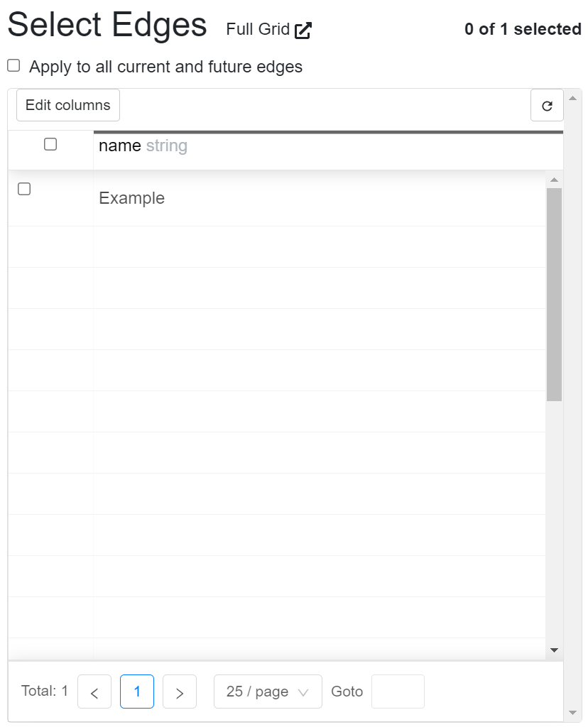This screenshot has width=588, height=727.
Task: Click the refresh table icon button
Action: 547,106
